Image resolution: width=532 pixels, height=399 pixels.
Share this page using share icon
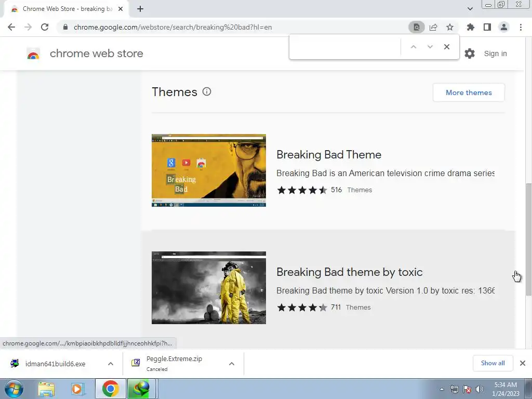coord(433,27)
